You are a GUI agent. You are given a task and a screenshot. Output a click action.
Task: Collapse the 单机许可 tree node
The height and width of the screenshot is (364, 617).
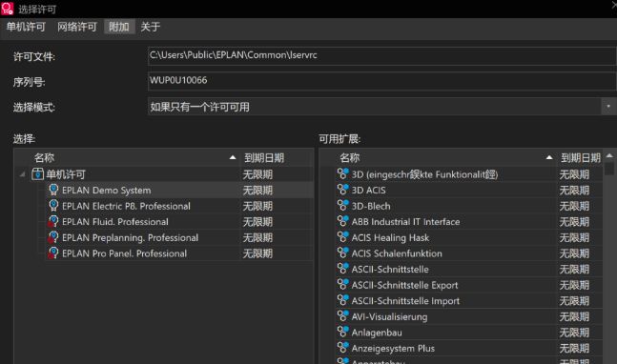(x=23, y=174)
